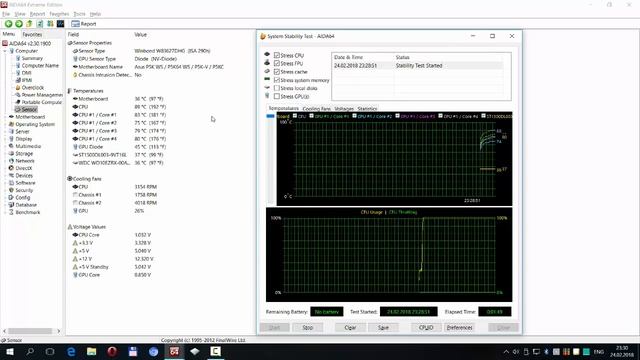Click the Security icon in the tree
640x360 pixels.
[x=11, y=190]
